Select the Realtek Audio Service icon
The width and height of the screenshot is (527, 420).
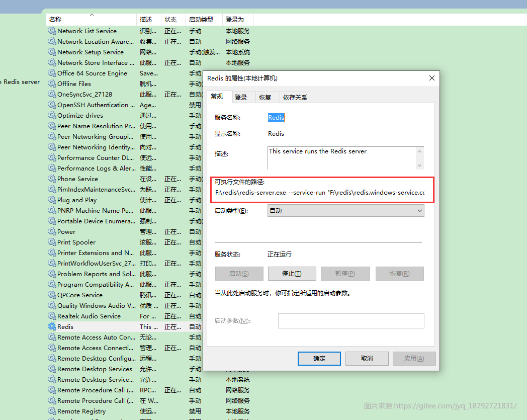[52, 316]
